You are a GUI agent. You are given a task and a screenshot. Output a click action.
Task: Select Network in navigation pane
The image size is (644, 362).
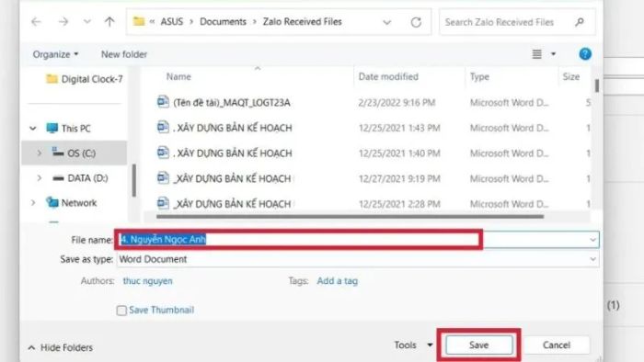(72, 202)
